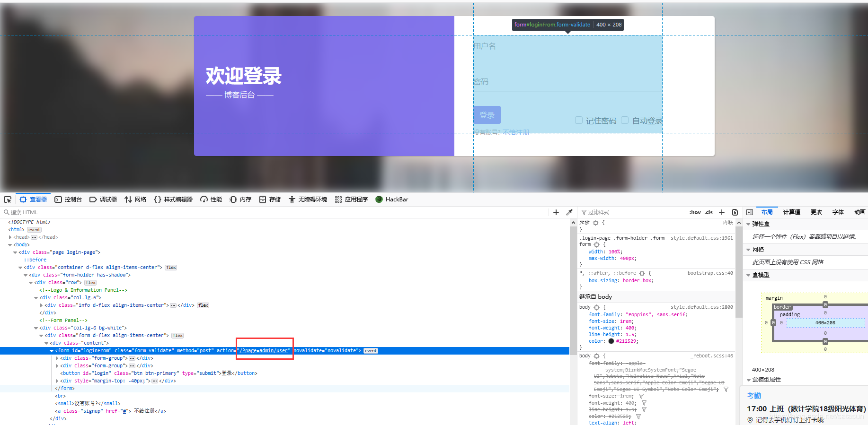Screen dimensions: 868x425
Task: Open the 样式编辑器 style editor tab
Action: pyautogui.click(x=173, y=199)
